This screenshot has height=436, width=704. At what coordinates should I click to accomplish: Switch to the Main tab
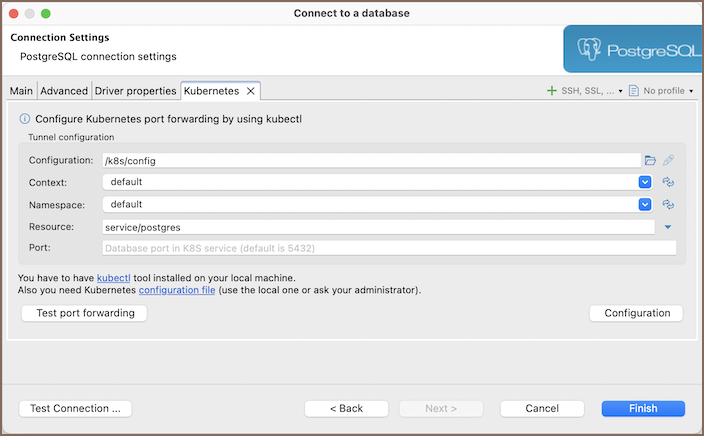tap(21, 91)
